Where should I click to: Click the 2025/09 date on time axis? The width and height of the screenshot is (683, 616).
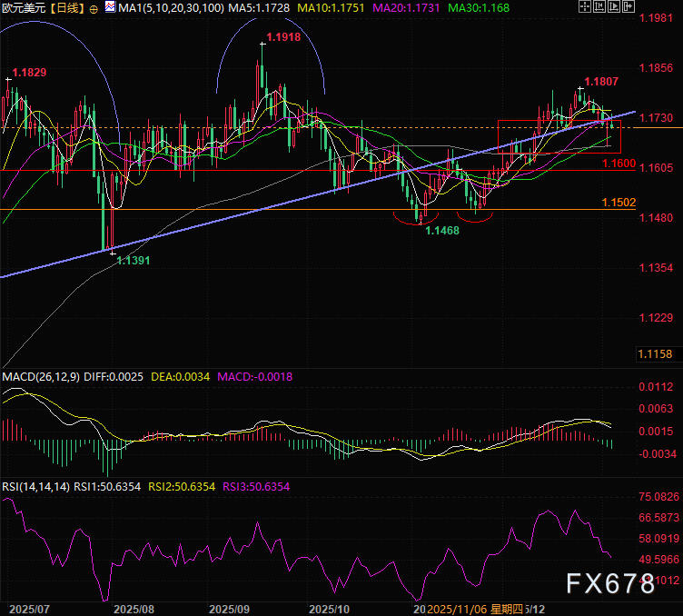coord(229,608)
